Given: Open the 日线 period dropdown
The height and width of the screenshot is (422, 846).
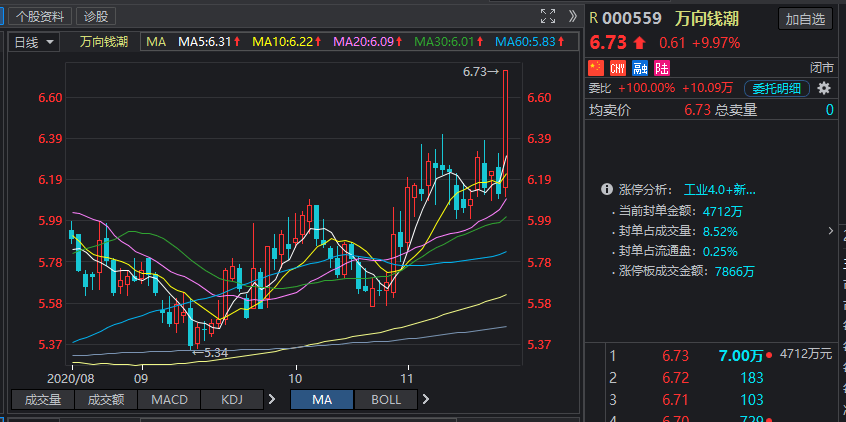Looking at the screenshot, I should pos(33,42).
